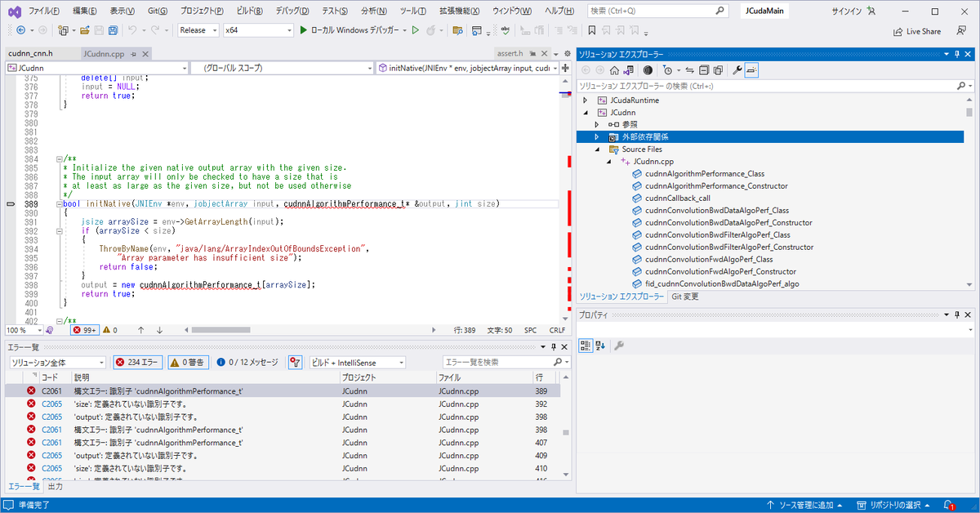Toggle Show All Files icon in Solution Explorer

click(717, 70)
